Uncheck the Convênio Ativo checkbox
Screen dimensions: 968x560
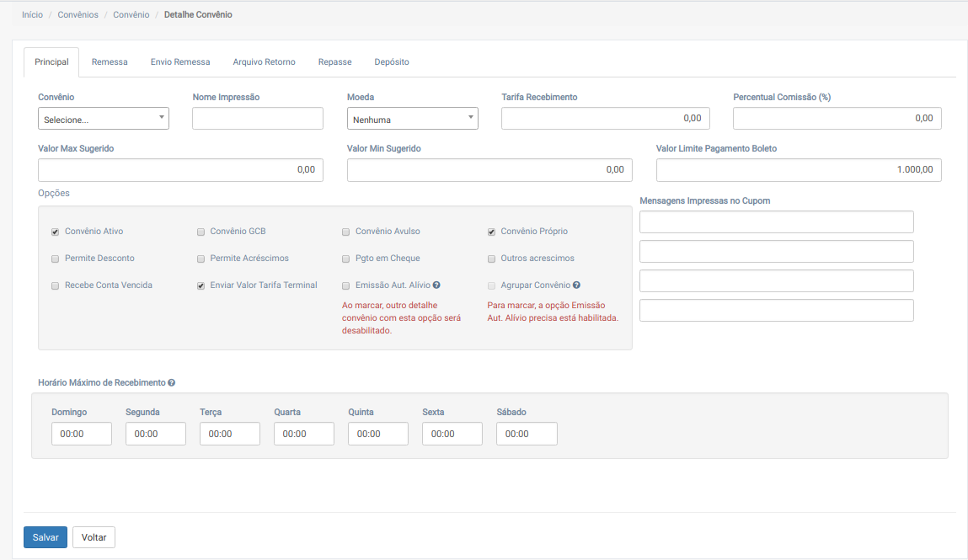pyautogui.click(x=56, y=232)
